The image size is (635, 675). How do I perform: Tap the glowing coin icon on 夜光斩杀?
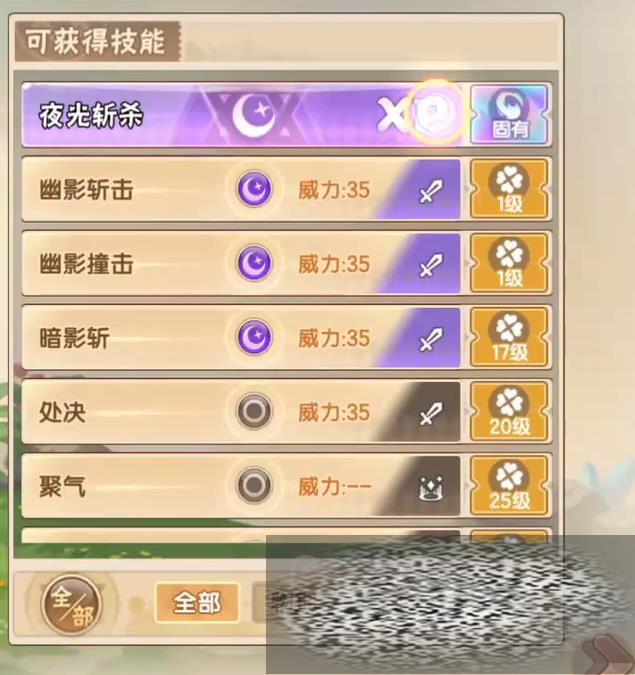click(435, 112)
